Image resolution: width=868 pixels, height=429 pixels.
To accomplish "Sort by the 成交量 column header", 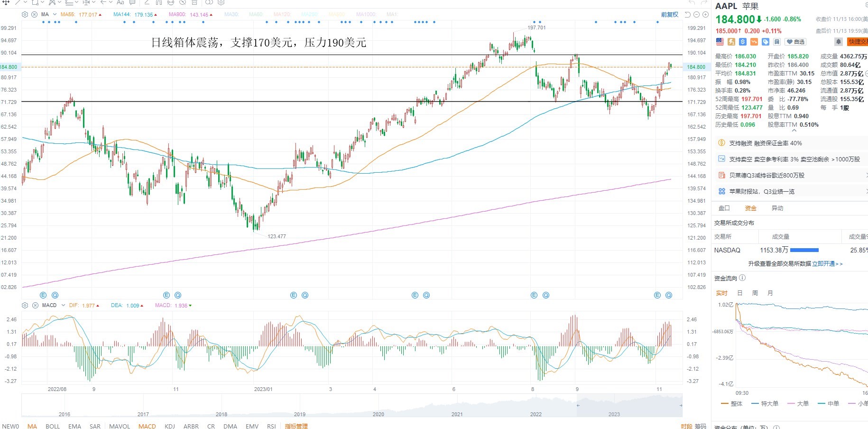I will point(780,236).
